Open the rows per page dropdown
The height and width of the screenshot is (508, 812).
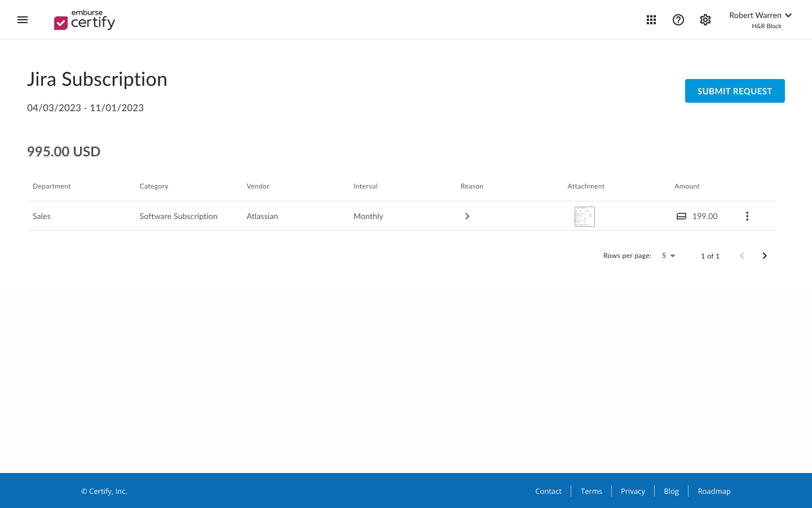[x=669, y=256]
